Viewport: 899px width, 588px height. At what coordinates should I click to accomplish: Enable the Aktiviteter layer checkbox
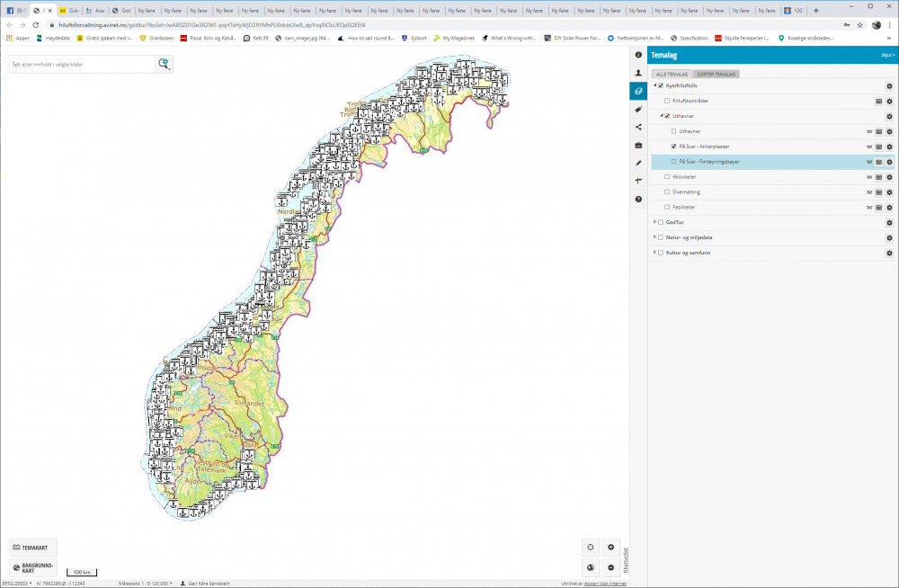pos(667,177)
